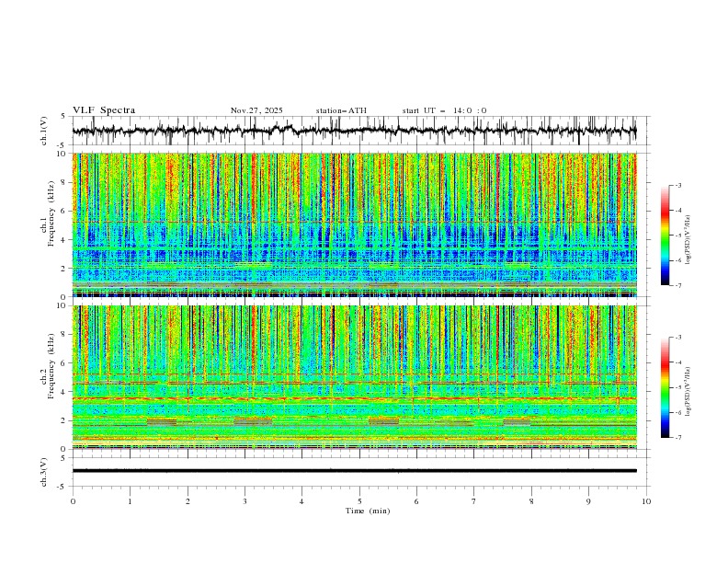
Task: Click the 'ch.1(V)' waveform axis label
Action: pyautogui.click(x=44, y=131)
